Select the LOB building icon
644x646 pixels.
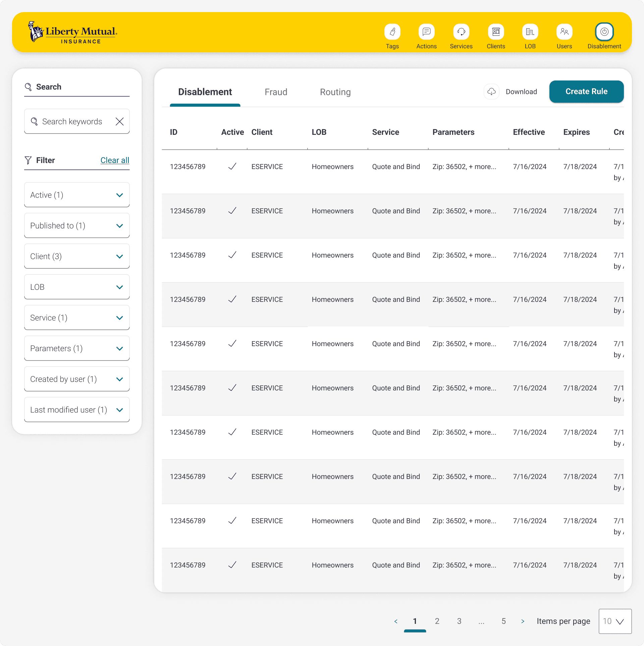coord(530,32)
